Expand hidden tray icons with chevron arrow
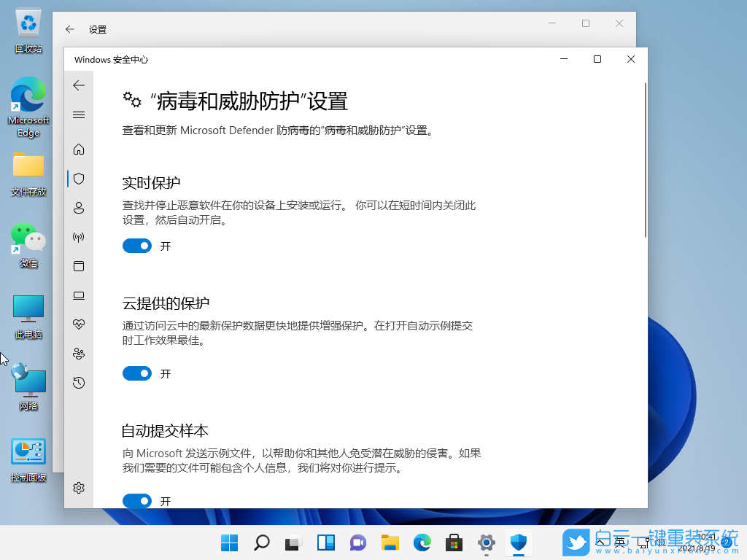The image size is (747, 560). point(601,542)
